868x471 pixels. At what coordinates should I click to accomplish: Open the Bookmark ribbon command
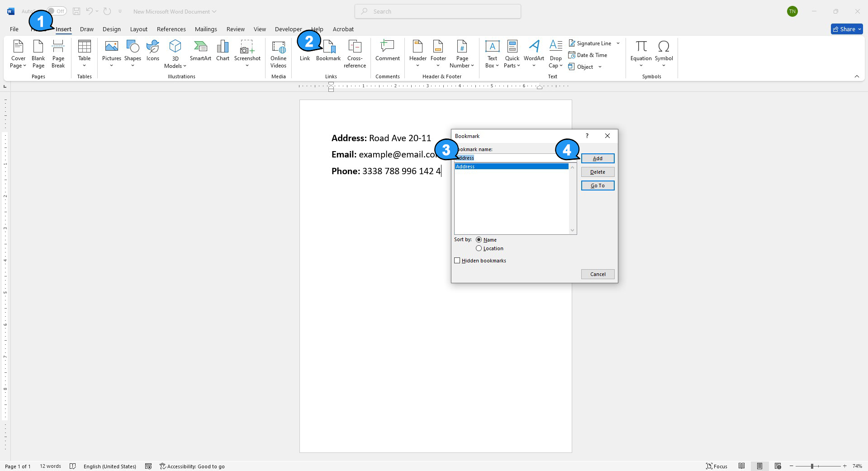click(328, 51)
